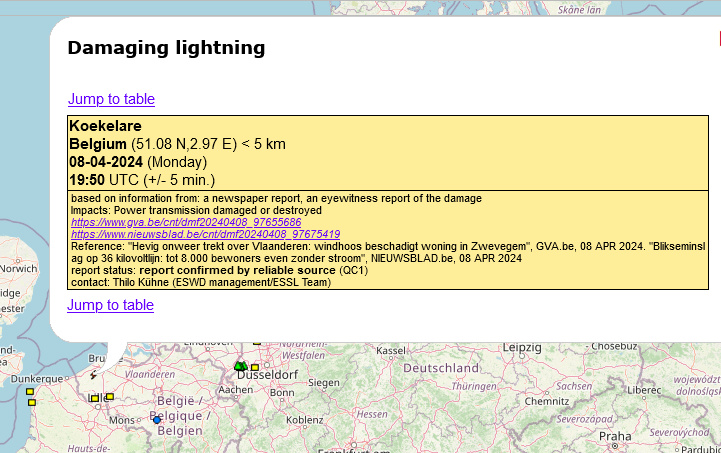Open the gva.be article link

[x=186, y=222]
